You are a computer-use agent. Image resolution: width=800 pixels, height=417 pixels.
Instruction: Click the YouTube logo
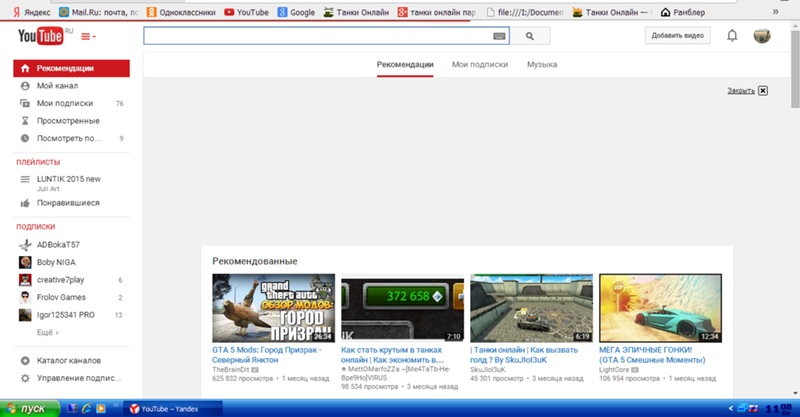pyautogui.click(x=40, y=36)
